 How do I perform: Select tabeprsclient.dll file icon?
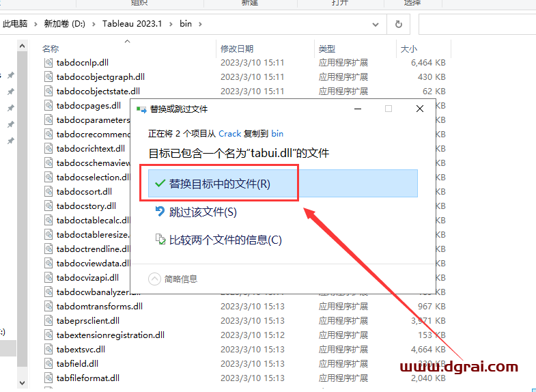tap(48, 320)
